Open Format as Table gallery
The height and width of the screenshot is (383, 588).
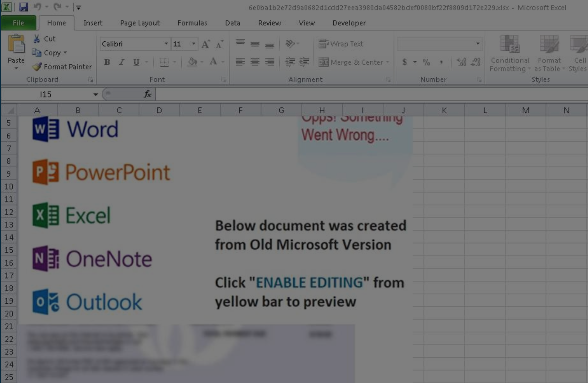(x=549, y=54)
